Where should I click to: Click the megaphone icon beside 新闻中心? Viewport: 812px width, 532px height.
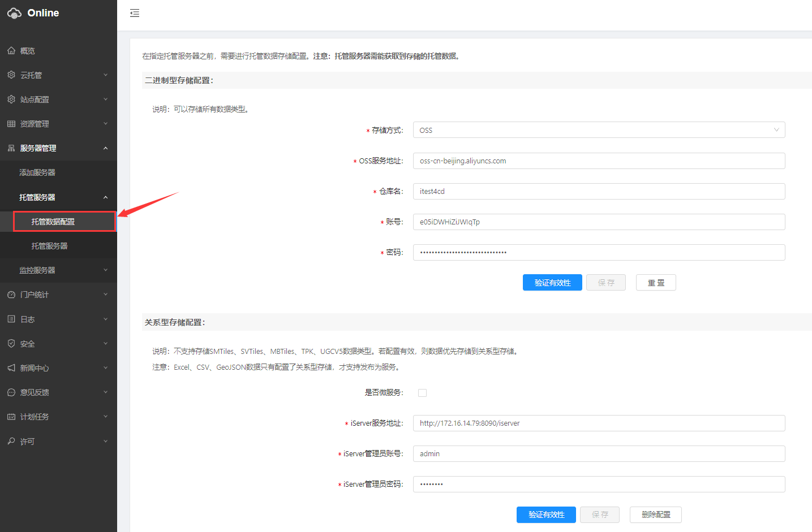point(11,368)
